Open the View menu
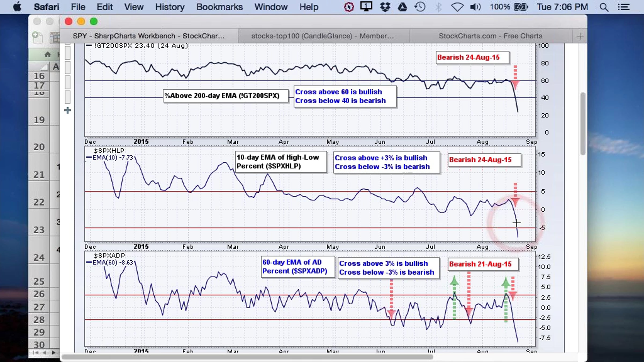This screenshot has width=644, height=362. point(134,7)
